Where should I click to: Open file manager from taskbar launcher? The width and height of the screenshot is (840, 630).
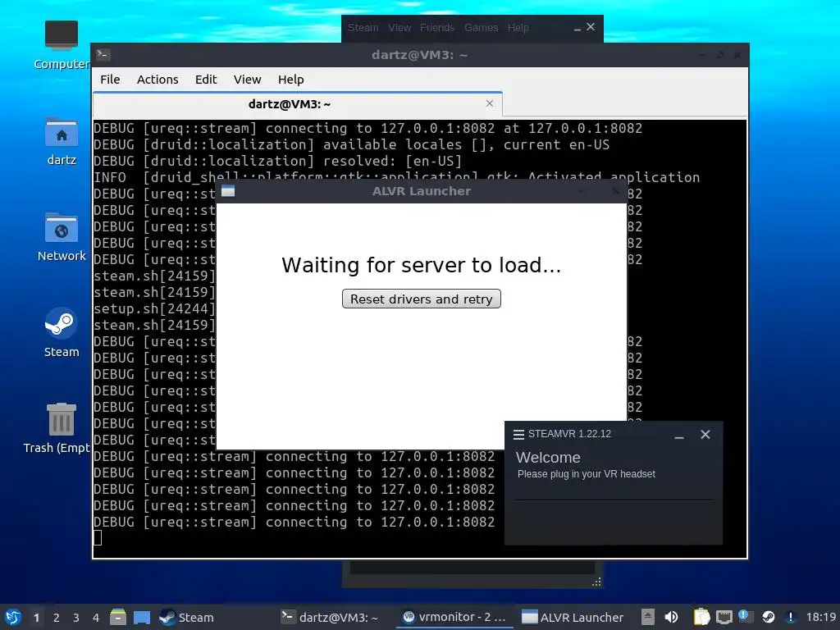click(118, 617)
